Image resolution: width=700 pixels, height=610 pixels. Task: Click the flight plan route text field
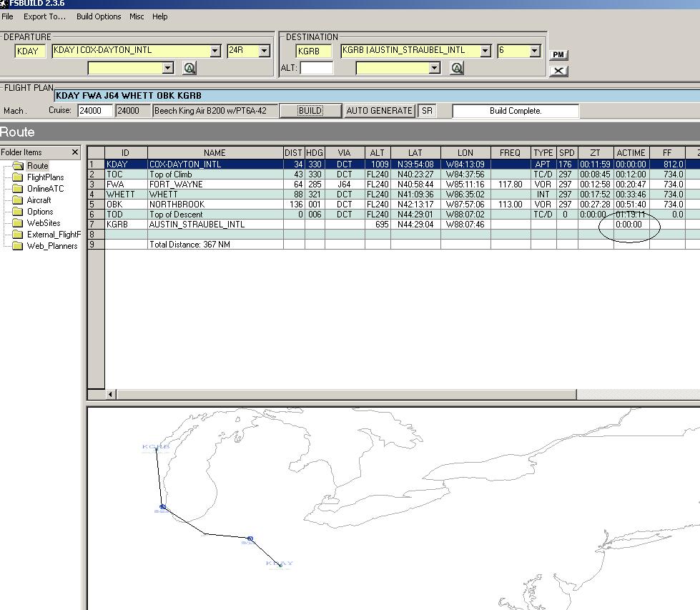(x=377, y=96)
